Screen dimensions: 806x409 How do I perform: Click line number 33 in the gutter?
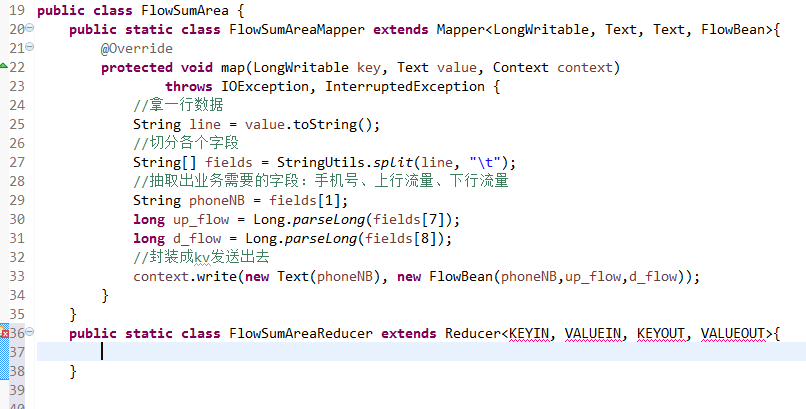17,276
